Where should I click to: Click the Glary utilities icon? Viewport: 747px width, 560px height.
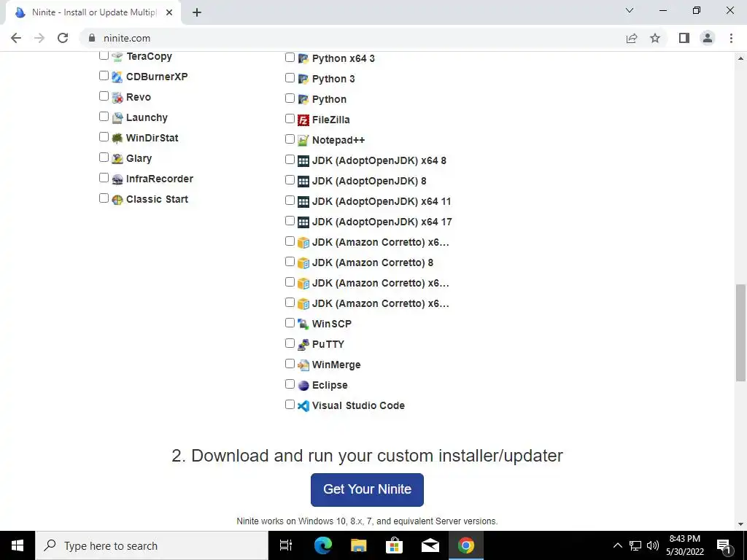coord(117,159)
